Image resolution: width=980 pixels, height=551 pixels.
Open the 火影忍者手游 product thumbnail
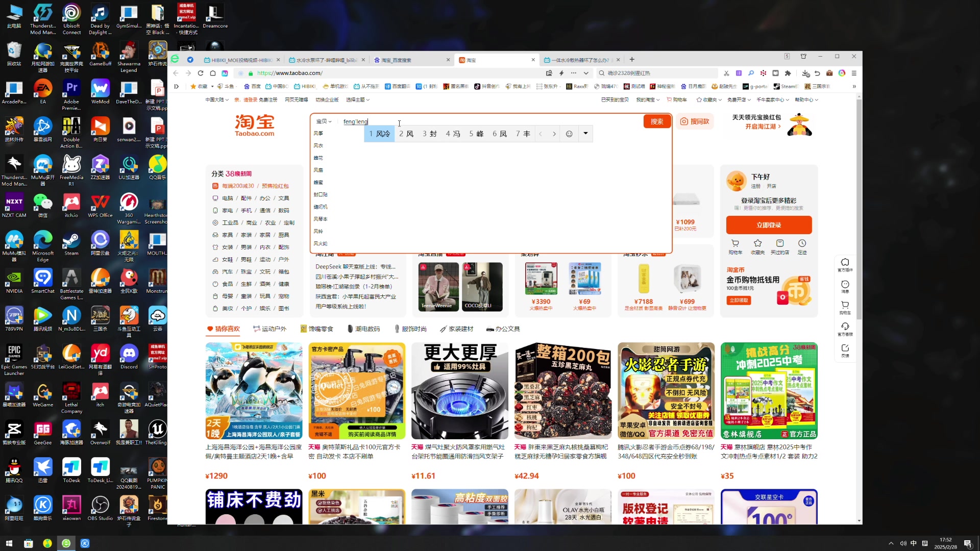point(666,391)
